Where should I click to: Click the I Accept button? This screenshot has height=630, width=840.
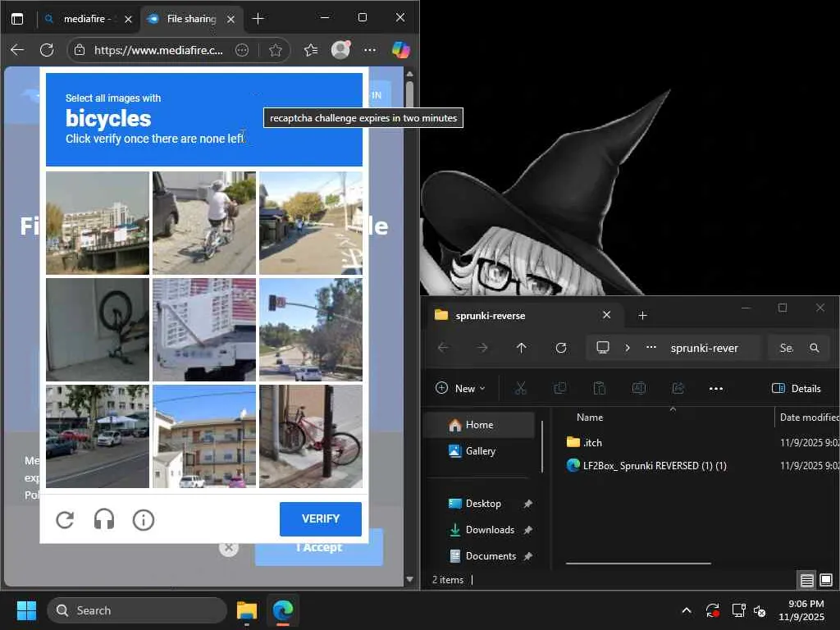(319, 547)
